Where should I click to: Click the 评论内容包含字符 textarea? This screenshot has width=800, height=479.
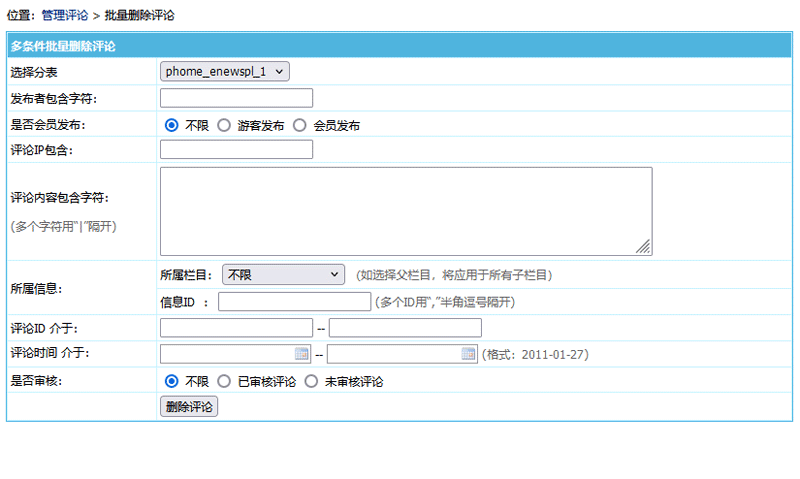click(x=405, y=211)
